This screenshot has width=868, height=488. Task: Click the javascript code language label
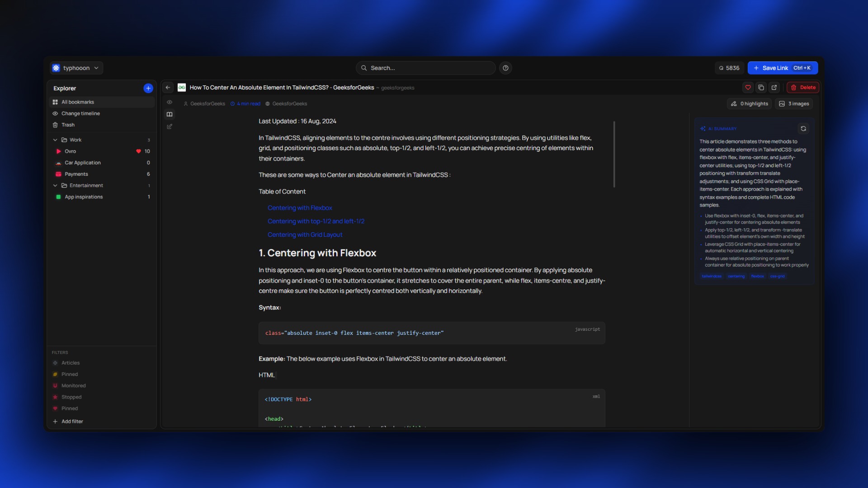tap(587, 329)
